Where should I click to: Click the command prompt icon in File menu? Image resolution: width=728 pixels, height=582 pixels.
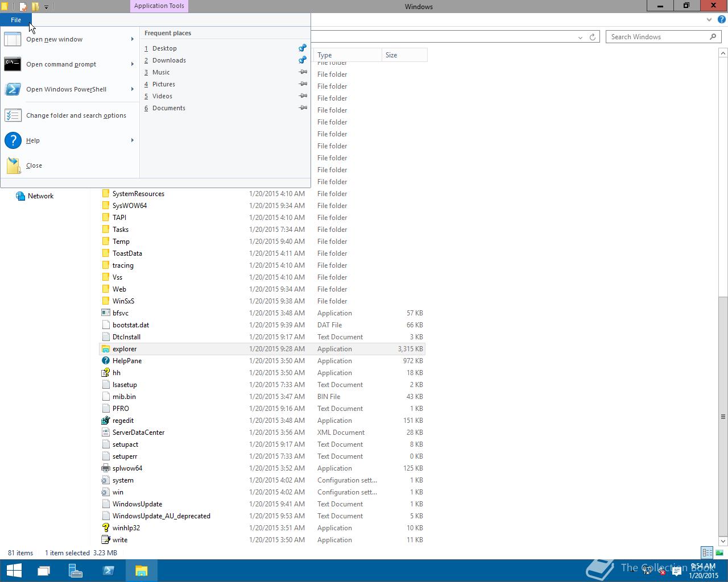click(x=13, y=64)
